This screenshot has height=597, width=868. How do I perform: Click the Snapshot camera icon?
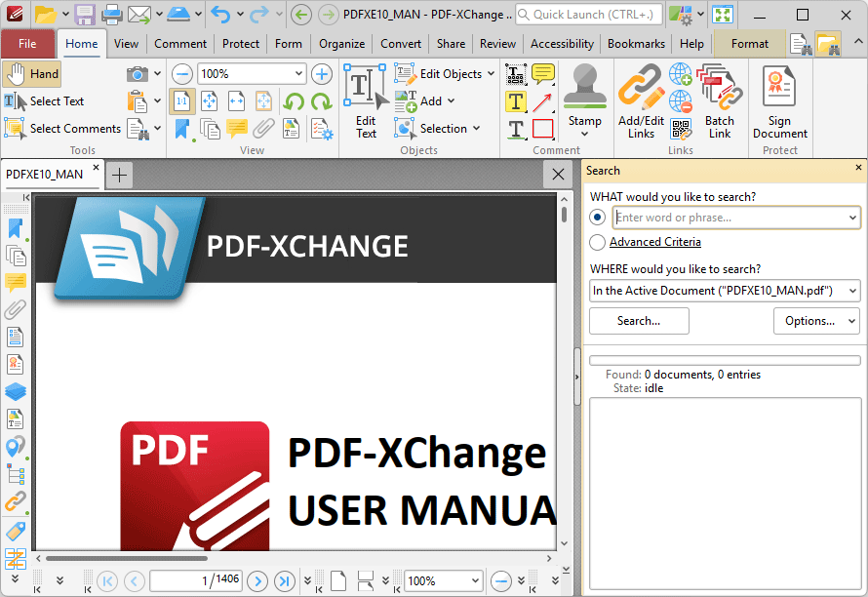(137, 74)
